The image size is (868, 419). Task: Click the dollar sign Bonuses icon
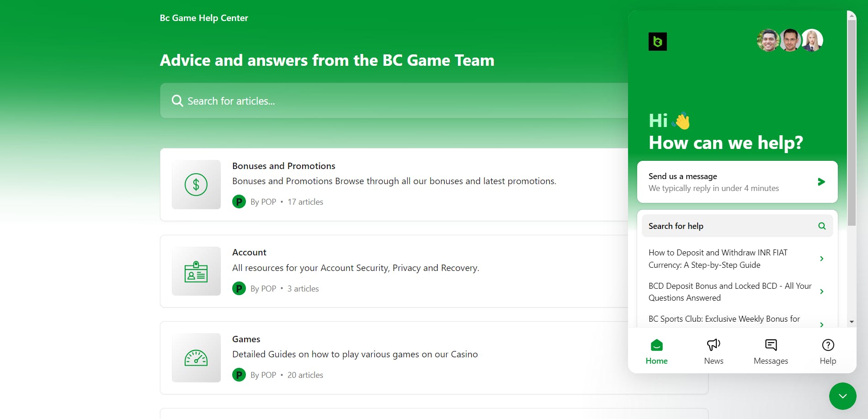pyautogui.click(x=196, y=185)
